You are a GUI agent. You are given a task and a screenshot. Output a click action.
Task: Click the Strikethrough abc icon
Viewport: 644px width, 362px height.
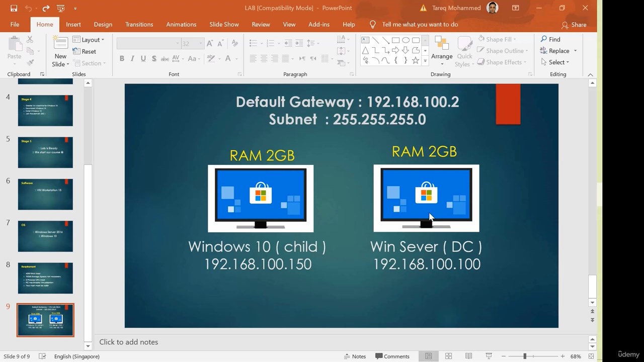[165, 59]
